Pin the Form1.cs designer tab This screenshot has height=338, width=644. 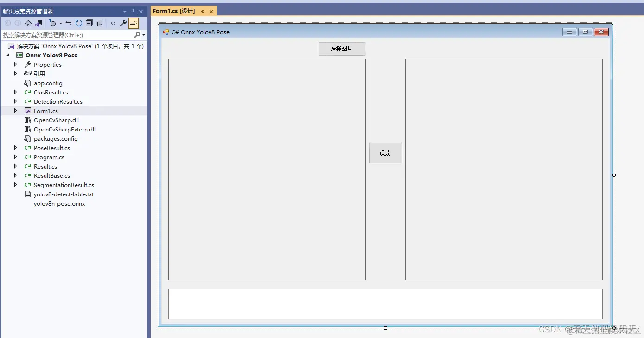203,11
